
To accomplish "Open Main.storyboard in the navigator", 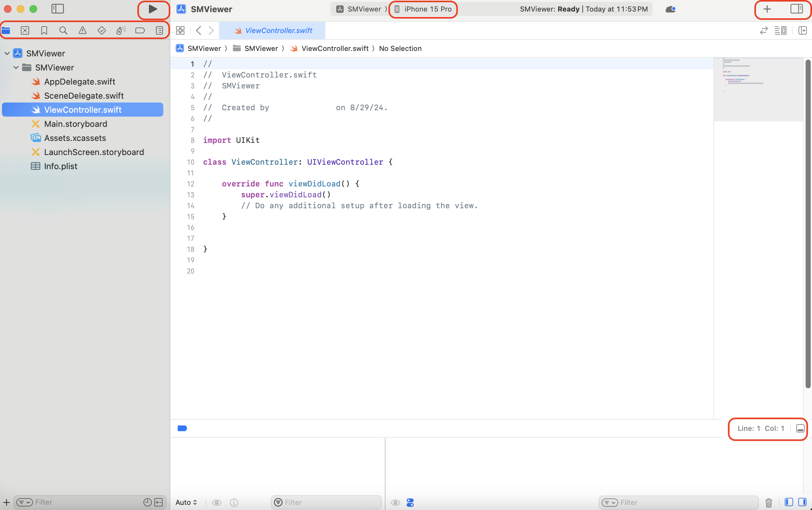I will click(76, 124).
